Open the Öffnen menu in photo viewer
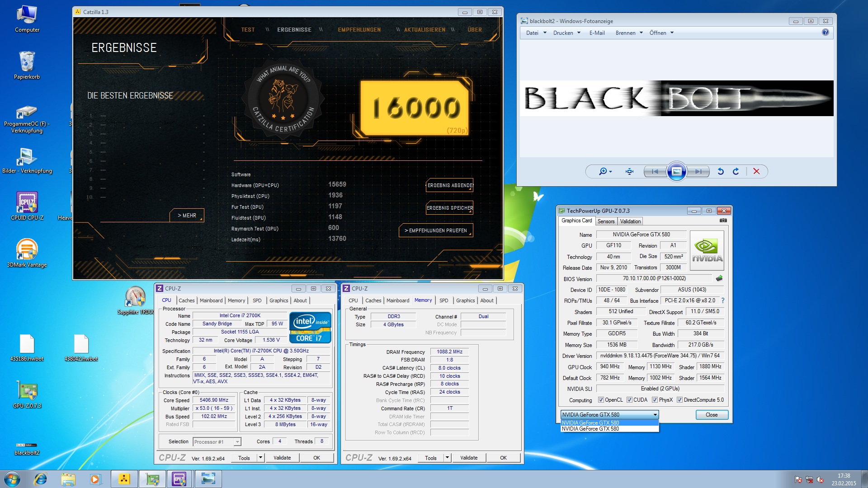The image size is (868, 488). (661, 33)
